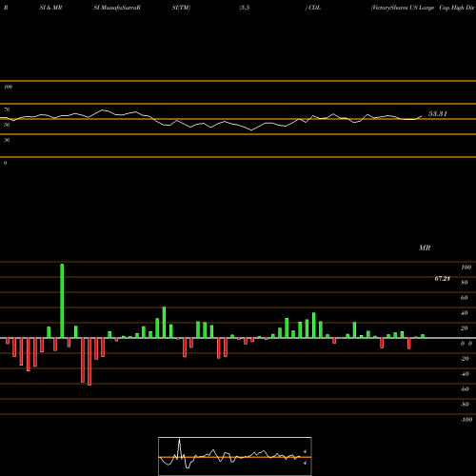
Task: Click the RSI axis 30 label
Action: click(7, 140)
